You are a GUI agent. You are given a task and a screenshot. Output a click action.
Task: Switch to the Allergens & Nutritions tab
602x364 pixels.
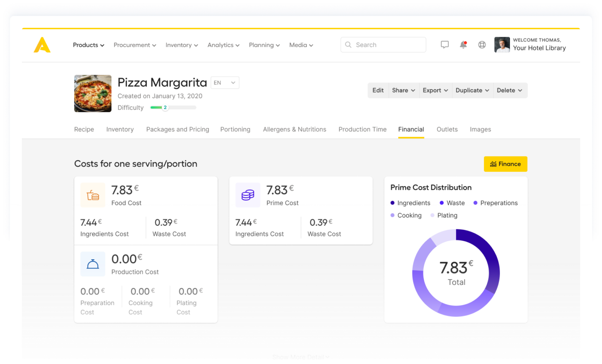(x=294, y=129)
